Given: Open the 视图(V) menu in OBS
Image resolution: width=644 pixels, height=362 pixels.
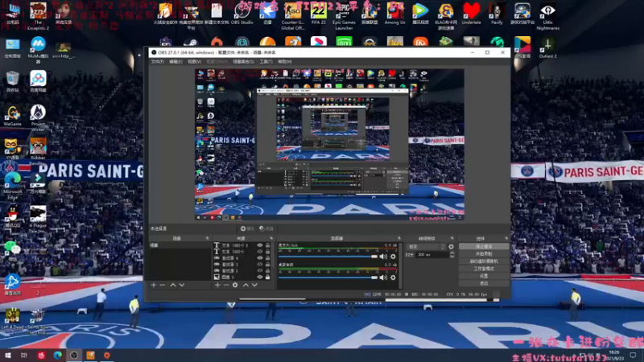Looking at the screenshot, I should tap(194, 62).
